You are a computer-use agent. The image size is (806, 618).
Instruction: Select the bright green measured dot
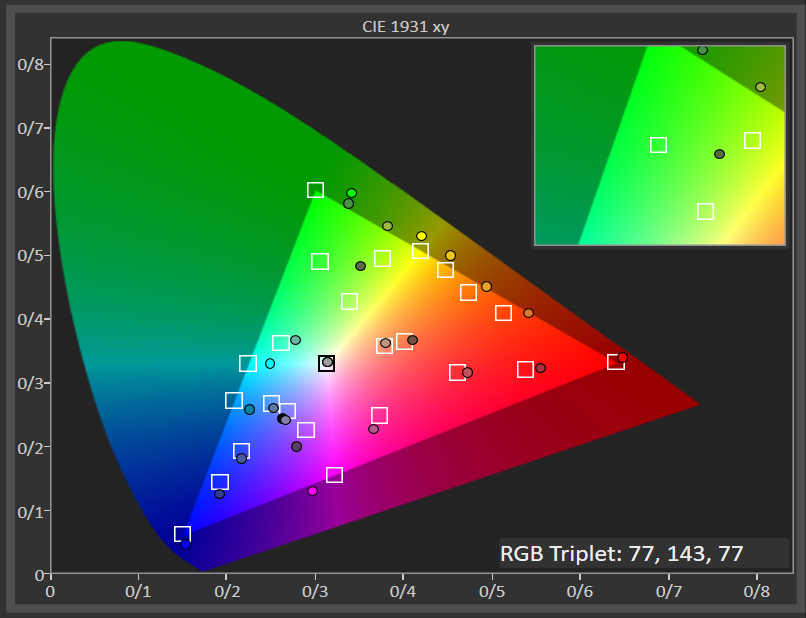pyautogui.click(x=352, y=193)
